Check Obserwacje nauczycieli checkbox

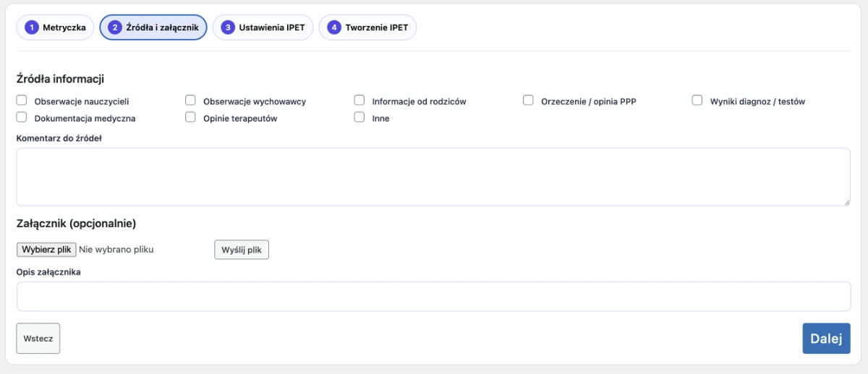coord(22,101)
